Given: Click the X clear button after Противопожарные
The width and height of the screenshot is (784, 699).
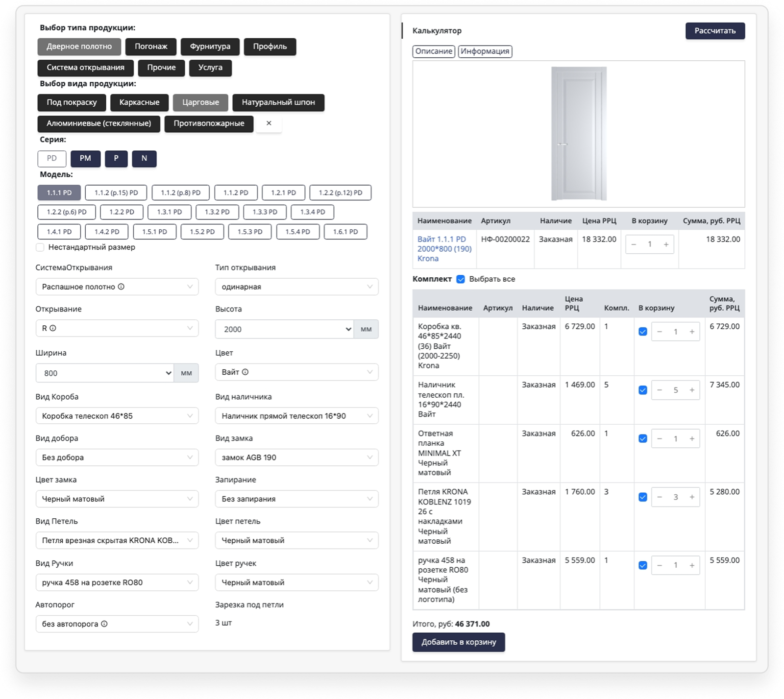Looking at the screenshot, I should tap(269, 123).
